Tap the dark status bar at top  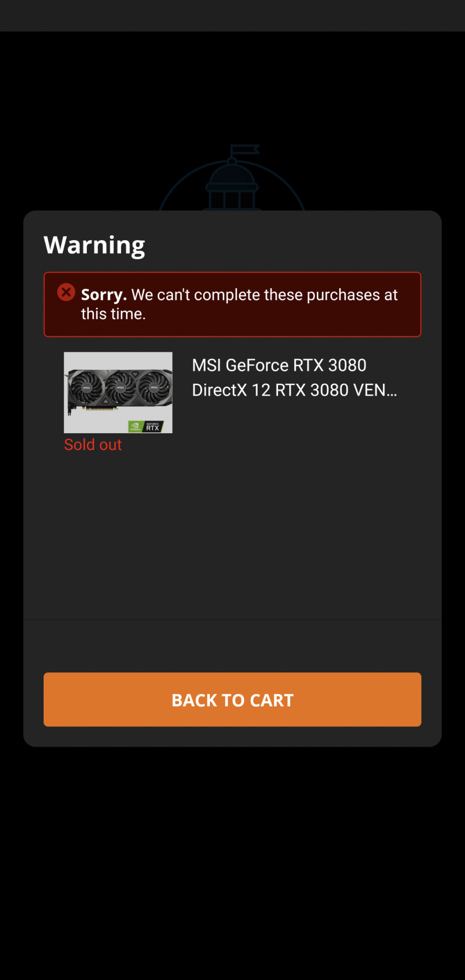point(232,16)
